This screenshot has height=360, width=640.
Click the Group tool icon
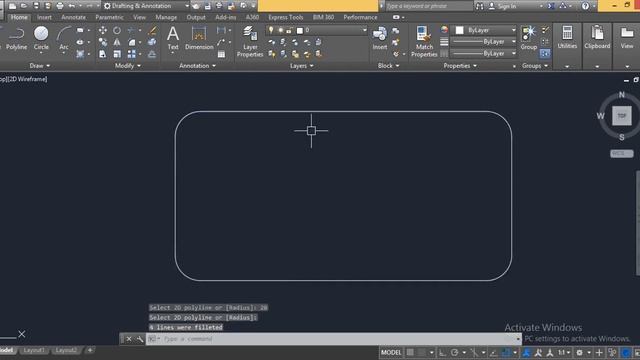(529, 38)
